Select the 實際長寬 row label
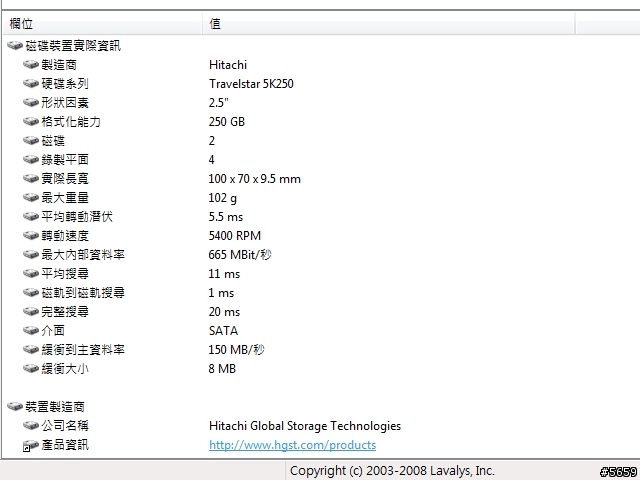 (65, 178)
